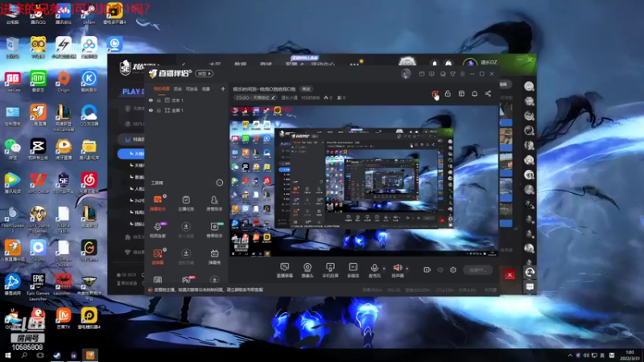Click the bell icon in 5E window header
644x362 pixels.
435,64
